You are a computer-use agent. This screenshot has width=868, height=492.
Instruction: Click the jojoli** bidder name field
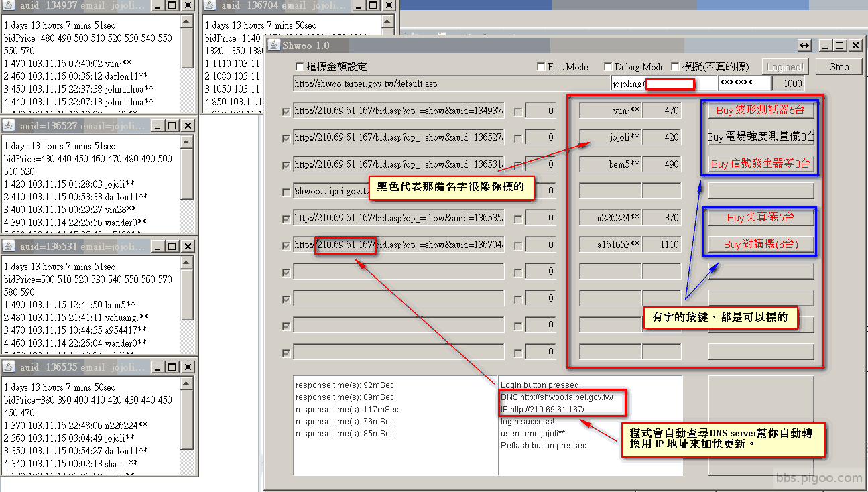click(x=611, y=137)
